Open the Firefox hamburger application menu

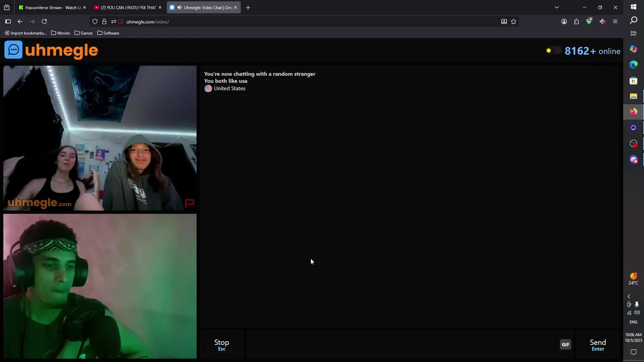(615, 22)
